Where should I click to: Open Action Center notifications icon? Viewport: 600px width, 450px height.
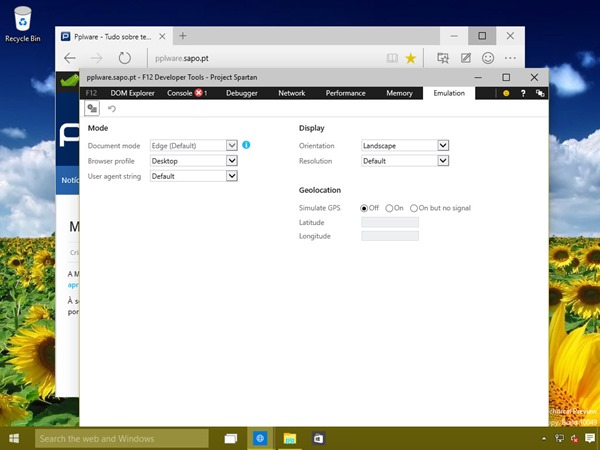tap(590, 439)
